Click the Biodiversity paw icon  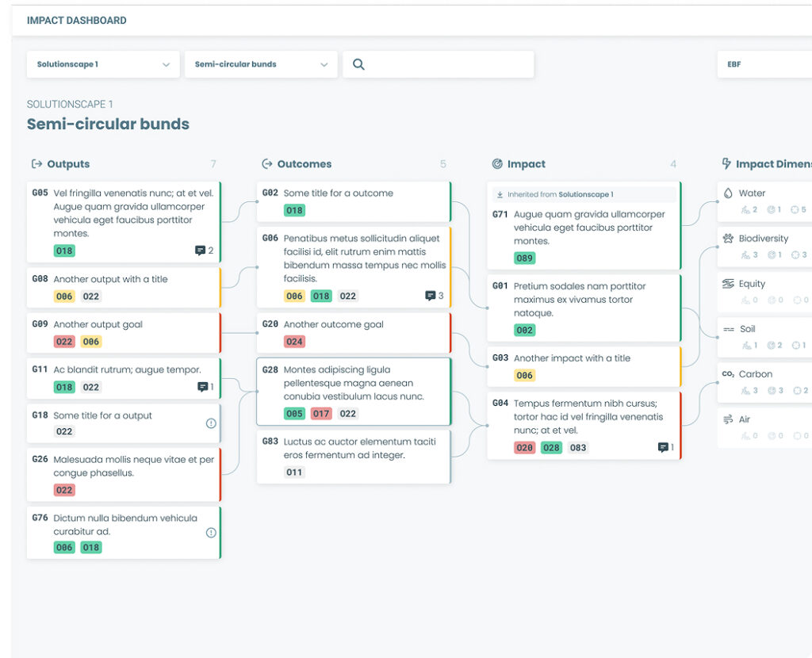point(728,238)
